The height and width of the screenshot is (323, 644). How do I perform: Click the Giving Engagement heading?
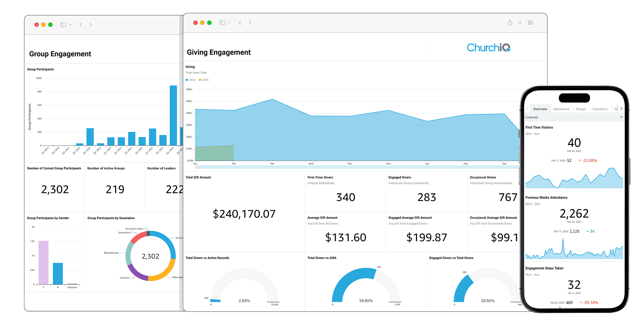[x=219, y=52]
